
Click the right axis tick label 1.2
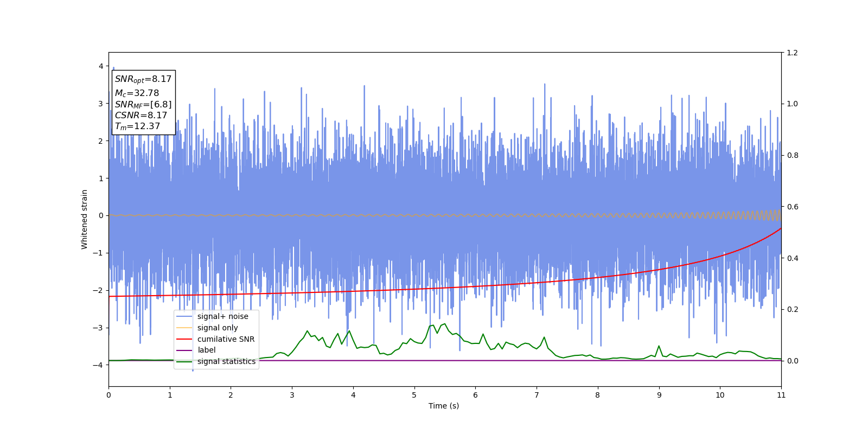point(793,53)
